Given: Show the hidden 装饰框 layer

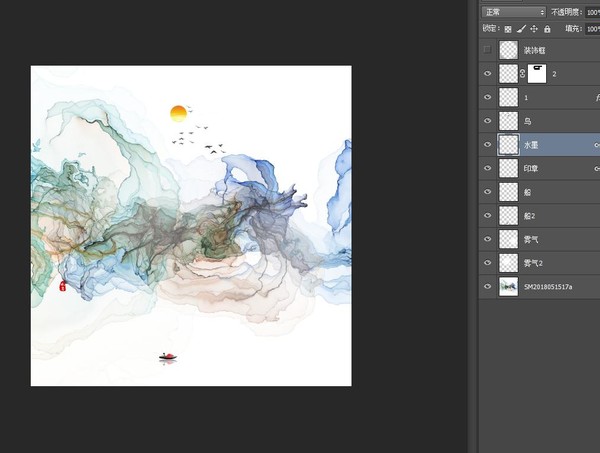Looking at the screenshot, I should pos(487,49).
